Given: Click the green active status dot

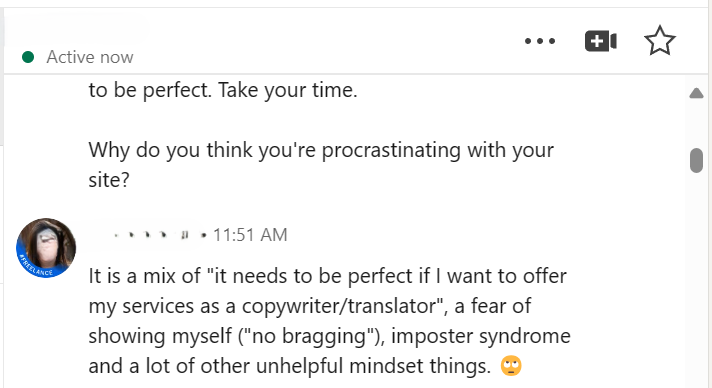Looking at the screenshot, I should 28,57.
